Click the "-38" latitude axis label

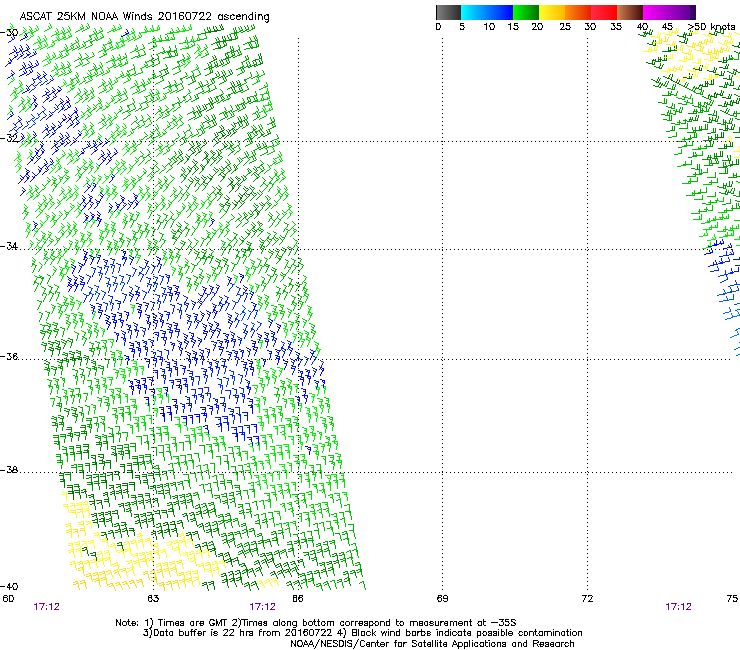point(9,470)
